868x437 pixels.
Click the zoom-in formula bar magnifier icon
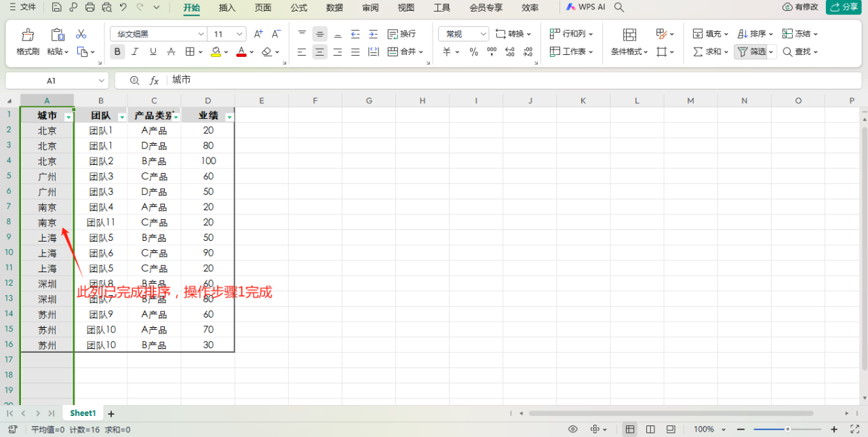134,80
